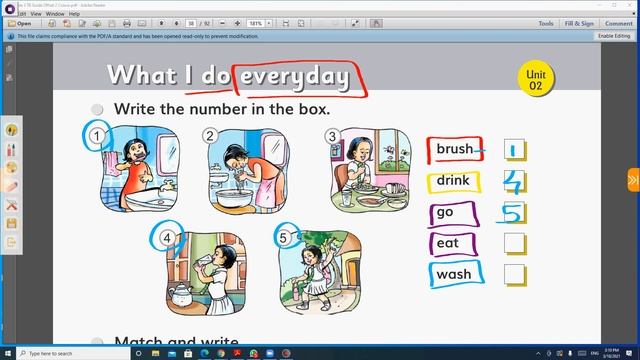The height and width of the screenshot is (360, 640).
Task: Click picture 3 of girl eating breakfast
Action: point(371,171)
